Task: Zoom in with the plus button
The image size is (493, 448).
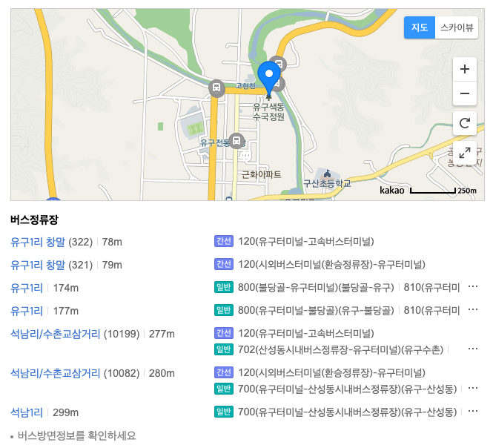Action: pyautogui.click(x=465, y=69)
